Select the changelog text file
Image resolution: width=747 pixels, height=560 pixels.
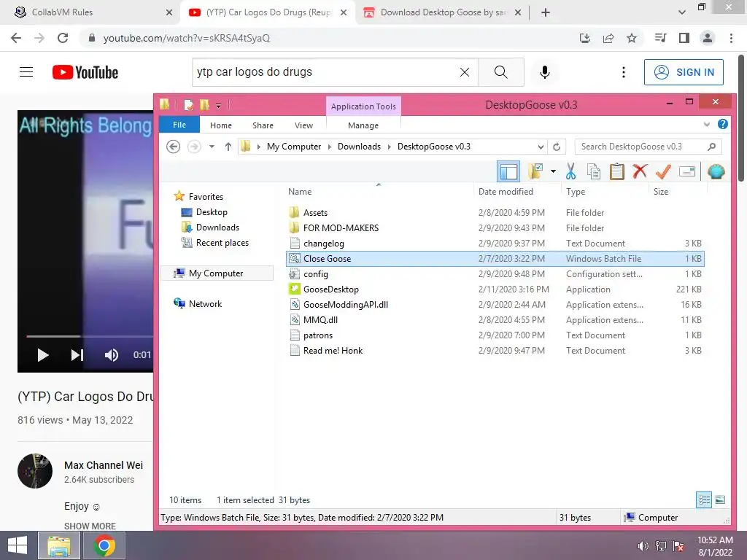pyautogui.click(x=323, y=244)
